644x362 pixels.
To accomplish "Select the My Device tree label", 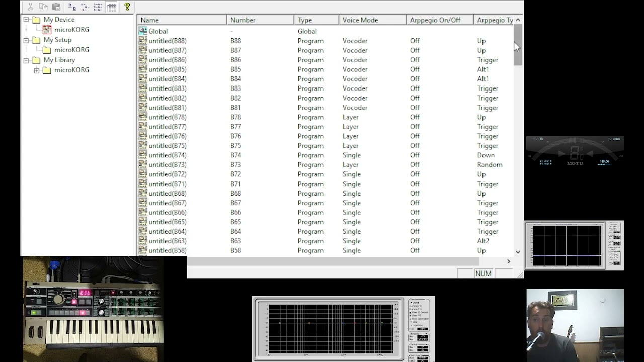I will (59, 20).
